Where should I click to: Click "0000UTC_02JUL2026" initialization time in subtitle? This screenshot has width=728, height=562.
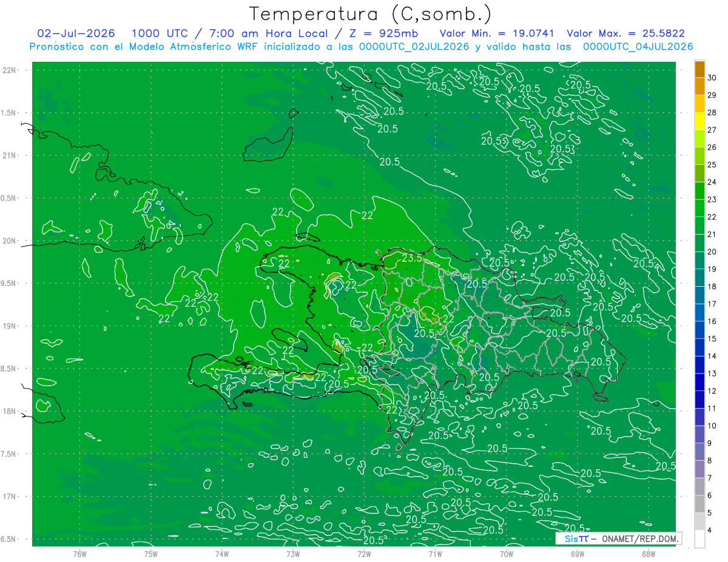[414, 47]
